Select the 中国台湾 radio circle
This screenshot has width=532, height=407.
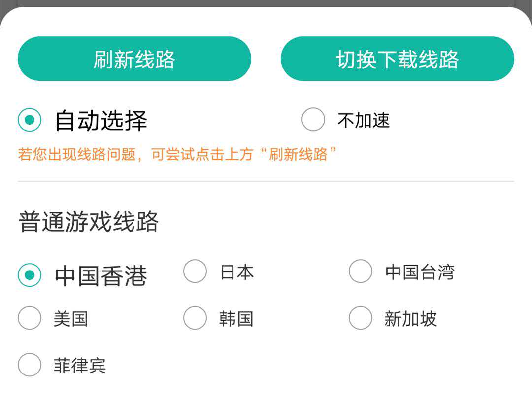point(361,271)
